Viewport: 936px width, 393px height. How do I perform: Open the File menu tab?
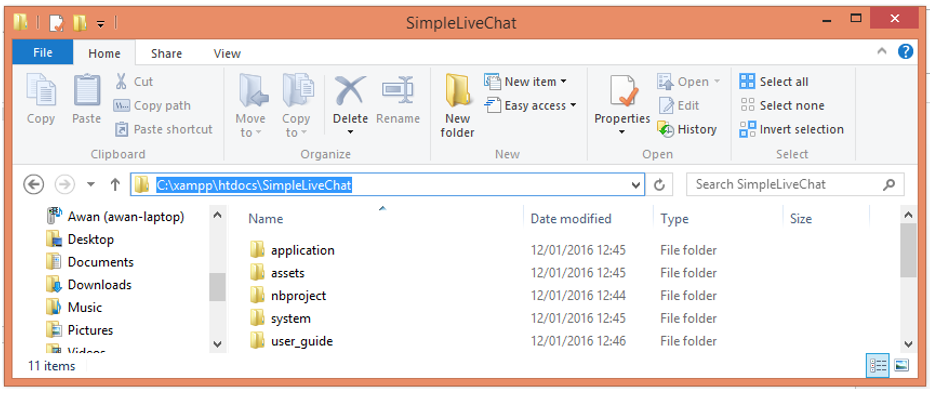[x=43, y=53]
